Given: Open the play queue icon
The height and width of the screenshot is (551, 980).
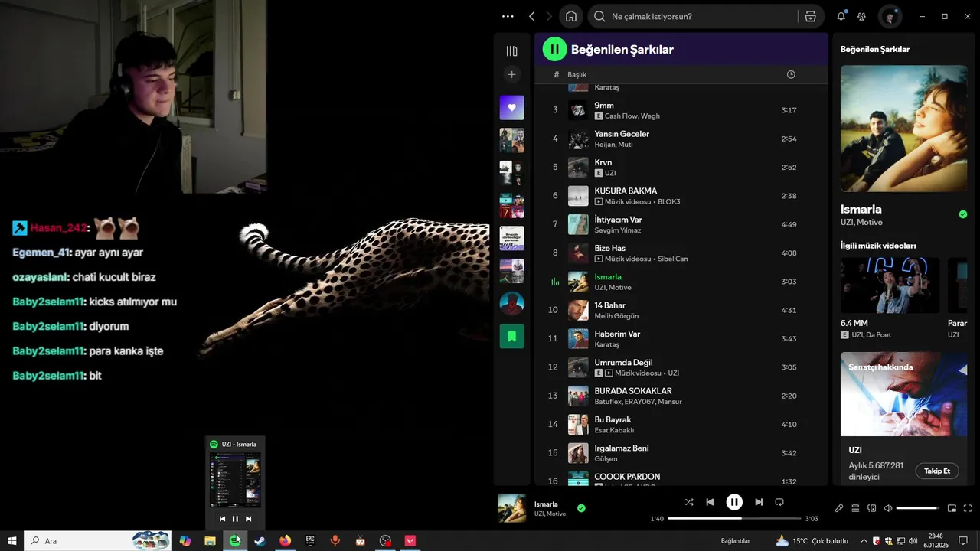Looking at the screenshot, I should click(855, 508).
